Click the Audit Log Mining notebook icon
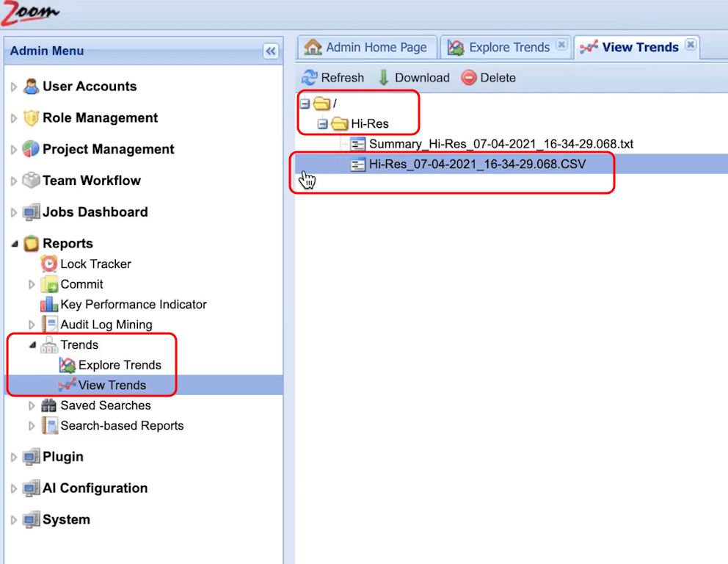 tap(49, 325)
